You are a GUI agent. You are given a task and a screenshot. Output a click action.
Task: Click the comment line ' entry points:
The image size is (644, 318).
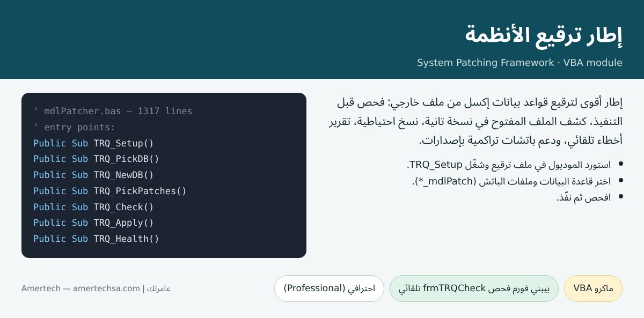(74, 128)
